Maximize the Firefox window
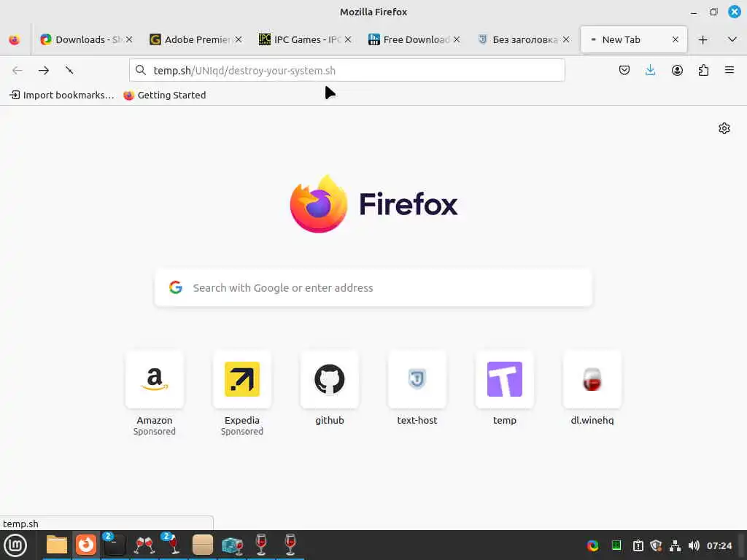The image size is (747, 560). coord(713,12)
